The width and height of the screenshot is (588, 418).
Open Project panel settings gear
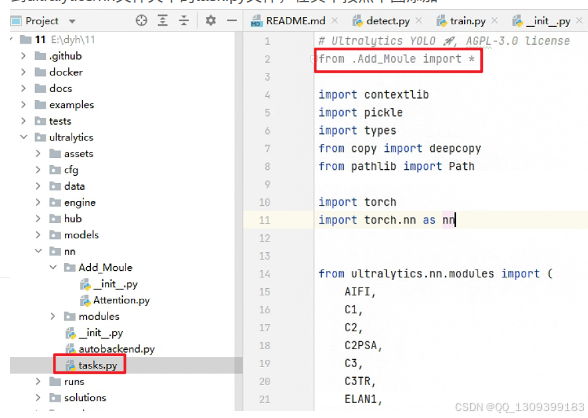coord(210,20)
